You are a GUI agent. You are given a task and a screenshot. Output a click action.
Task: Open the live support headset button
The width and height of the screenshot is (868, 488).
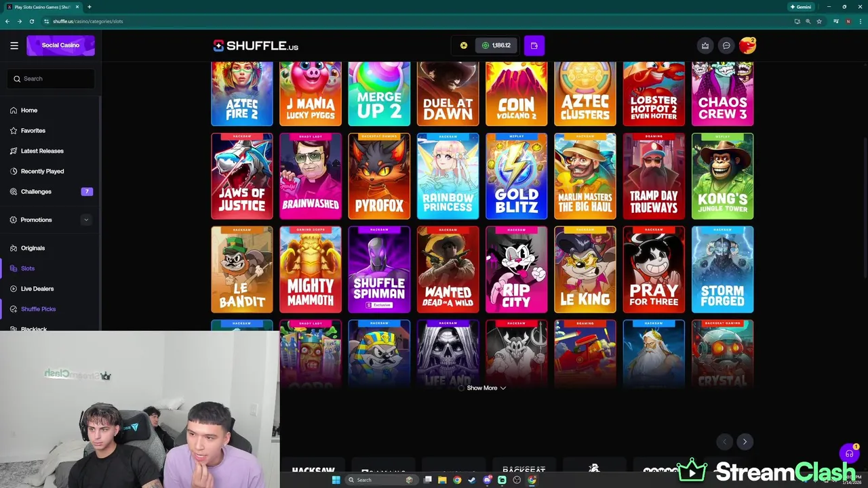click(x=849, y=453)
